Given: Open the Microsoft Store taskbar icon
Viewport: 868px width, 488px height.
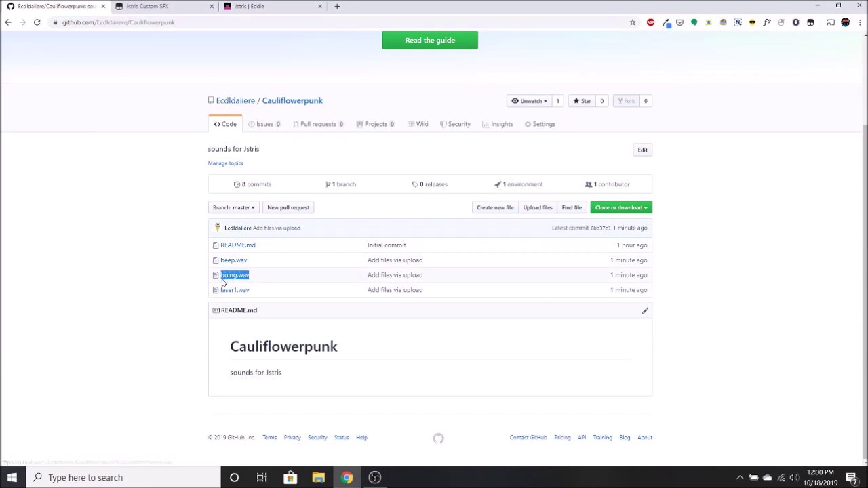Looking at the screenshot, I should (x=290, y=477).
